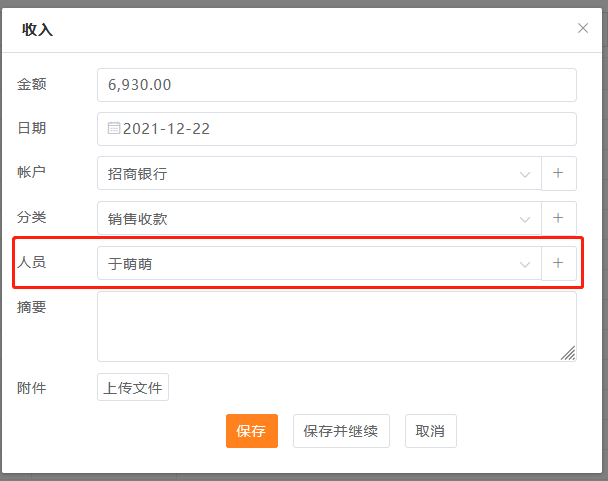Click the 金额 amount input field
This screenshot has width=608, height=481.
pyautogui.click(x=336, y=85)
